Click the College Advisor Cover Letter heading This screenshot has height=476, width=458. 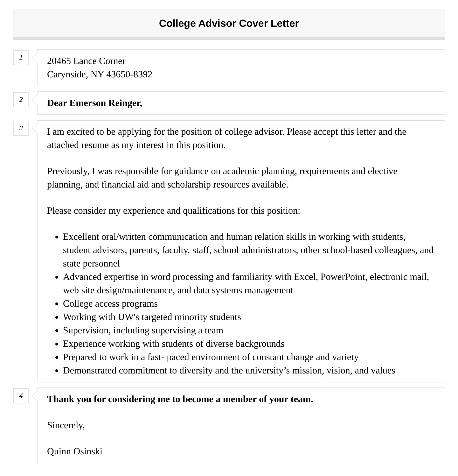click(x=229, y=24)
